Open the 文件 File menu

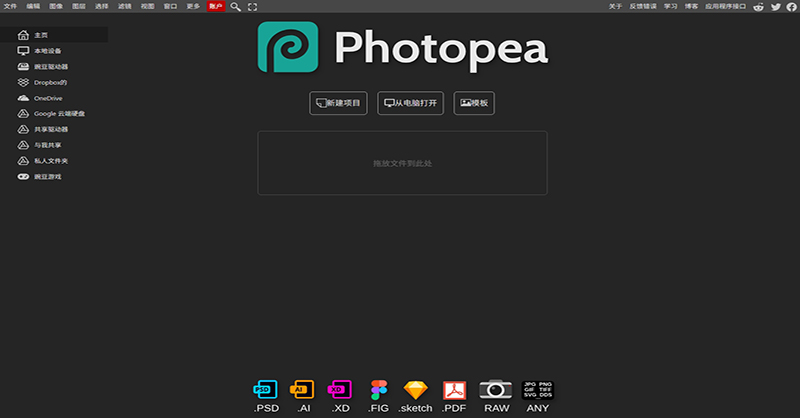[x=10, y=7]
